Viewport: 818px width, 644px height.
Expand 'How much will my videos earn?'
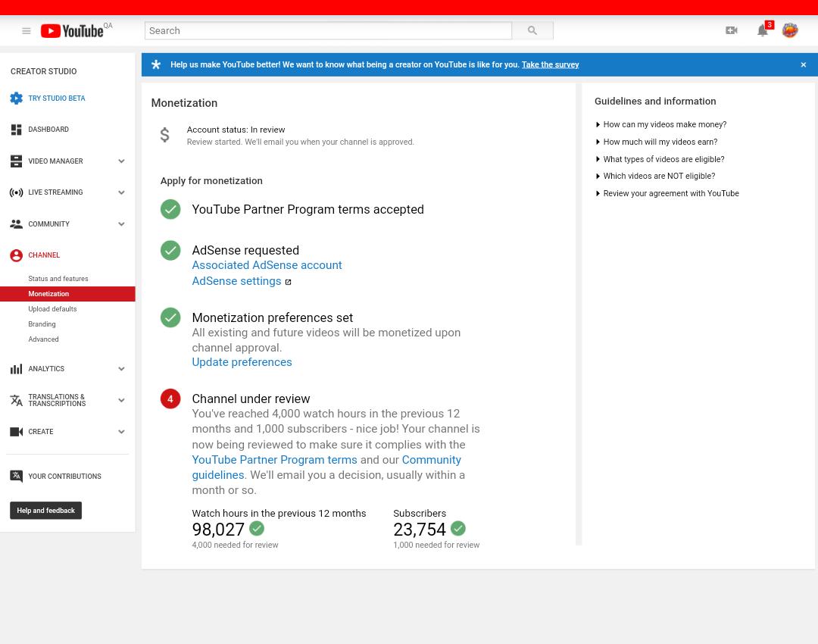point(657,142)
